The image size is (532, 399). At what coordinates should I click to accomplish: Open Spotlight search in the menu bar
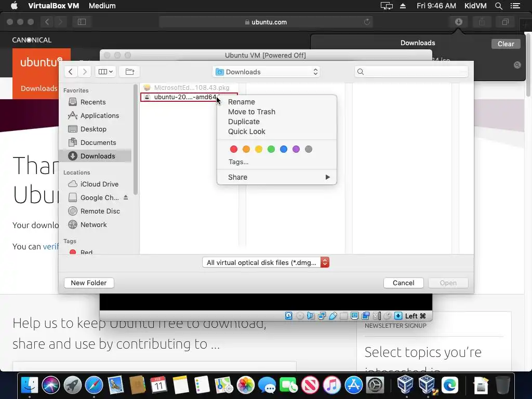(498, 6)
